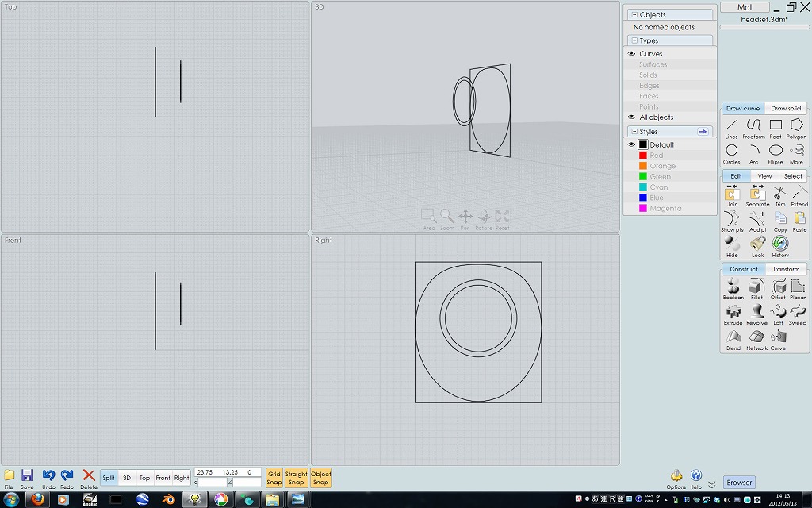Click the Paste icon in Edit palette

799,221
